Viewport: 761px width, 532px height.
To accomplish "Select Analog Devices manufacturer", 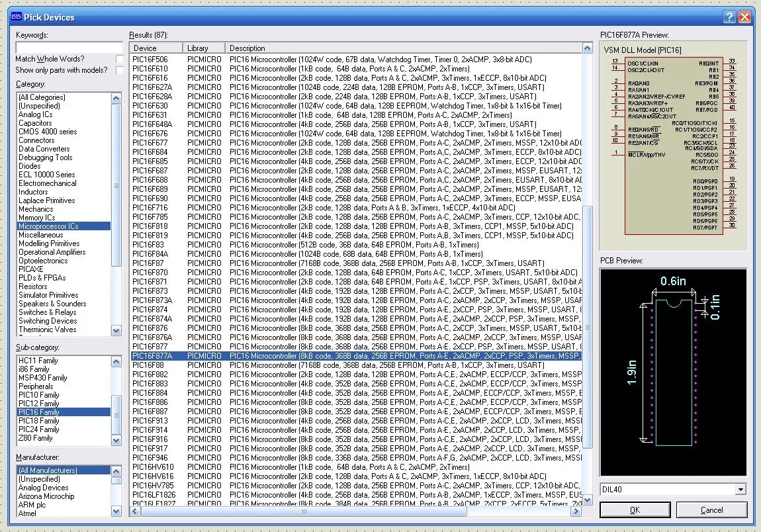I will pyautogui.click(x=64, y=488).
